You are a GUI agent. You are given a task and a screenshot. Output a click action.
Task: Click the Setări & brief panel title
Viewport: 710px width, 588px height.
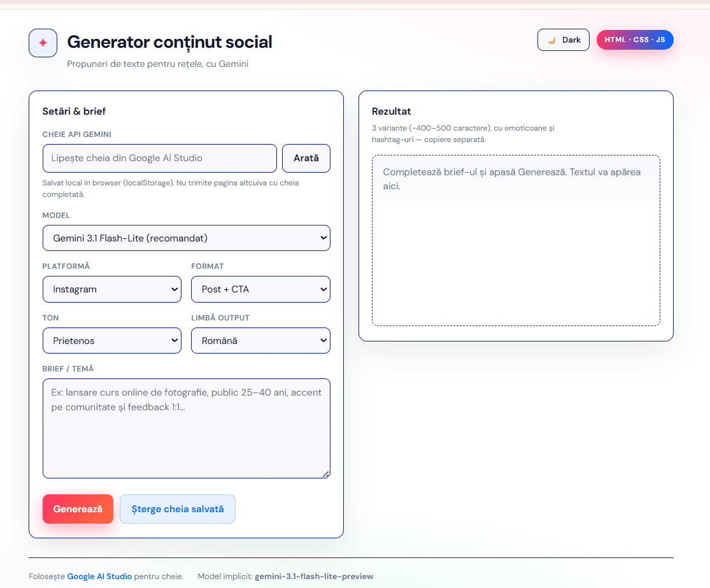[x=74, y=111]
